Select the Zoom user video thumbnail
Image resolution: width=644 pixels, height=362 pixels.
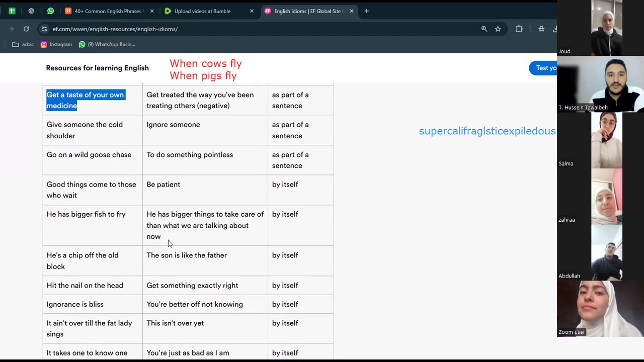[x=601, y=309]
